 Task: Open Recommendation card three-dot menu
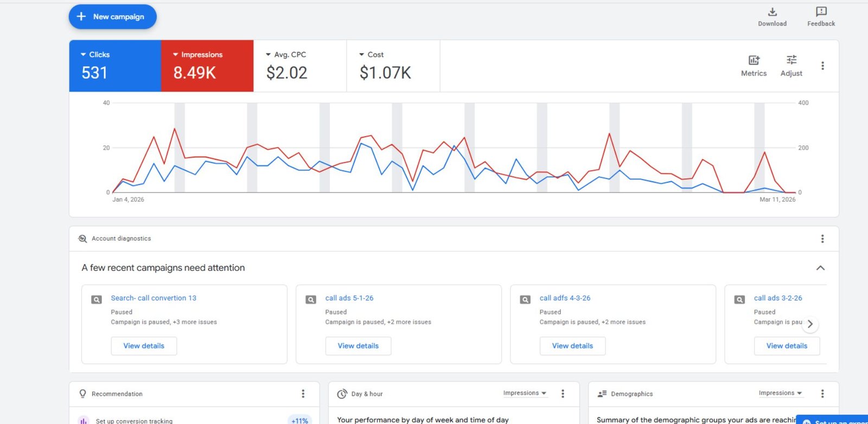[303, 394]
